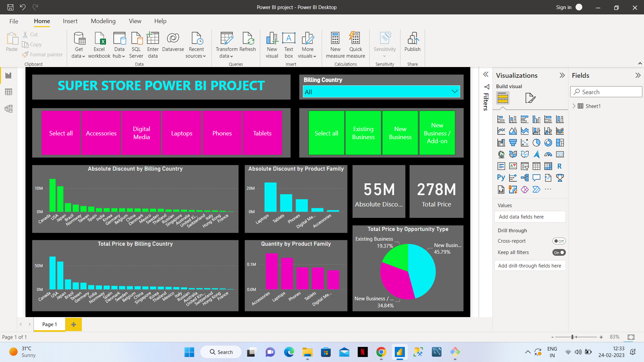The image size is (644, 362).
Task: Open the Modeling ribbon tab
Action: tap(103, 21)
